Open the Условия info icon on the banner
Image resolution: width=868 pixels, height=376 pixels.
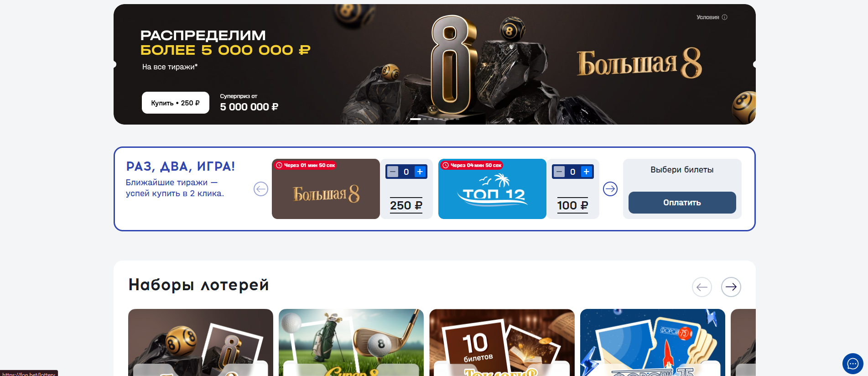pos(724,17)
